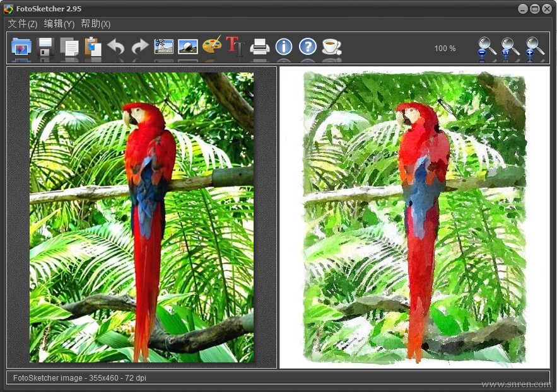Image resolution: width=557 pixels, height=392 pixels.
Task: Add text using the red T icon
Action: 235,46
